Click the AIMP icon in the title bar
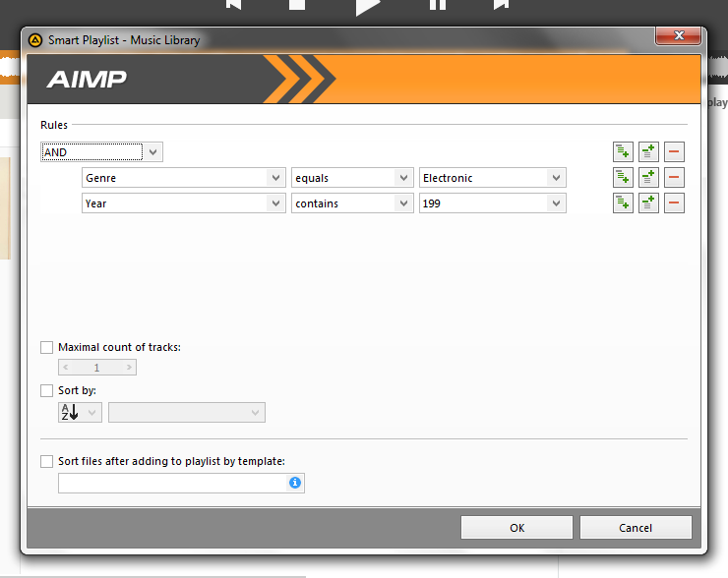Viewport: 728px width, 578px height. 35,40
